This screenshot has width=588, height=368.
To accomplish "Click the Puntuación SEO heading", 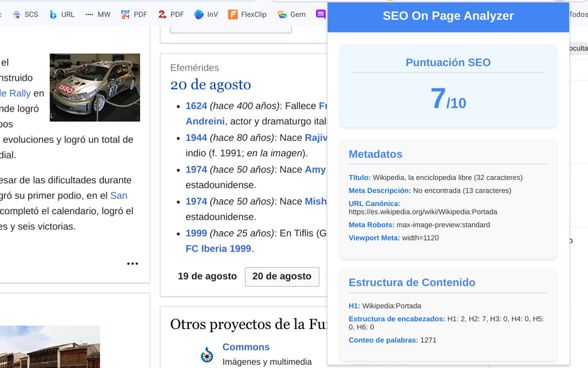I will (x=448, y=63).
